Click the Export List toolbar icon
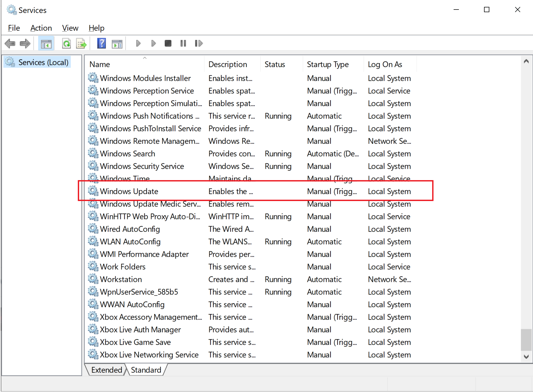The height and width of the screenshot is (392, 533). (x=81, y=43)
